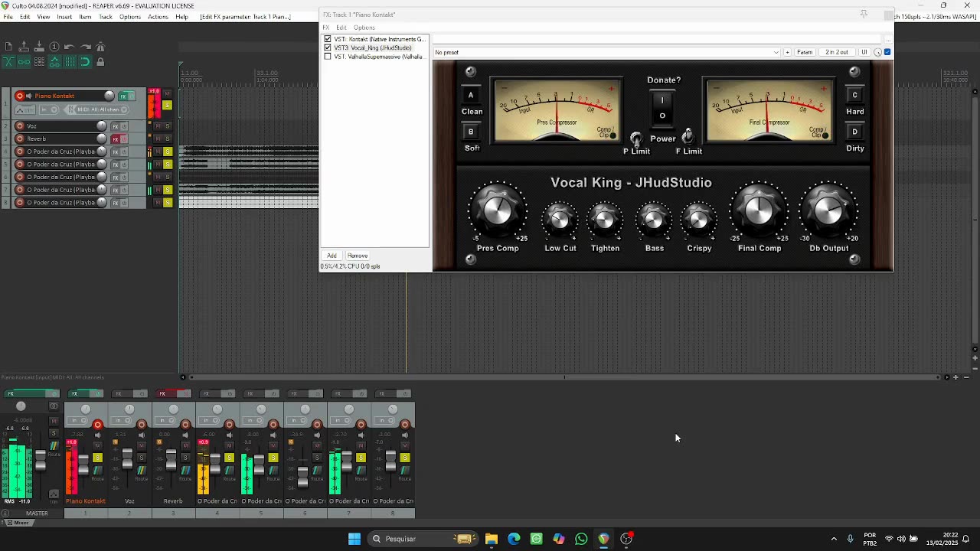980x551 pixels.
Task: Toggle the P Limit switch
Action: point(635,139)
